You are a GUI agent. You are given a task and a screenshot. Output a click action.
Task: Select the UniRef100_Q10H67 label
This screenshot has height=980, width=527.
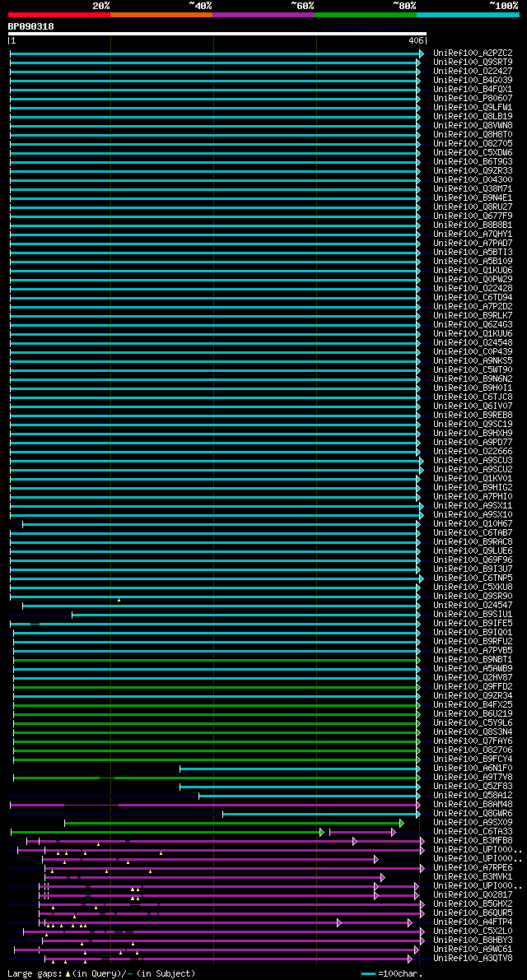[x=473, y=524]
